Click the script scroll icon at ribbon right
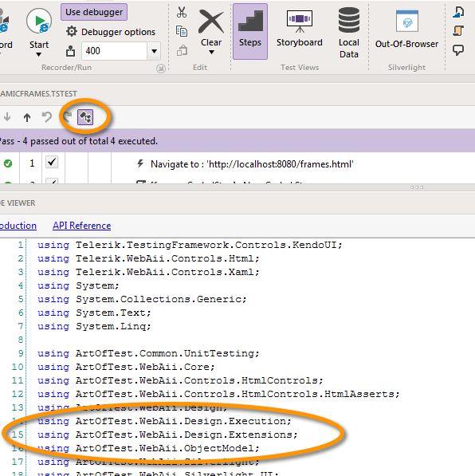The image size is (475, 476). [458, 30]
